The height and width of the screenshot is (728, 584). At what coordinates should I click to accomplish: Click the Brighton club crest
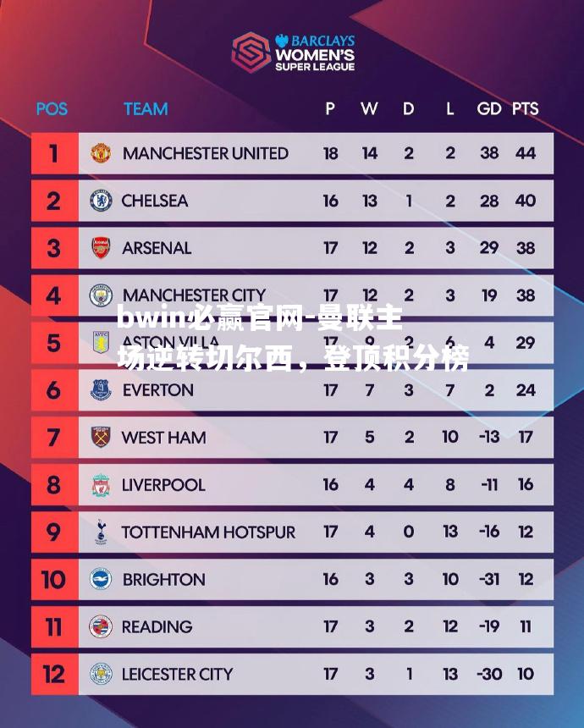point(101,579)
